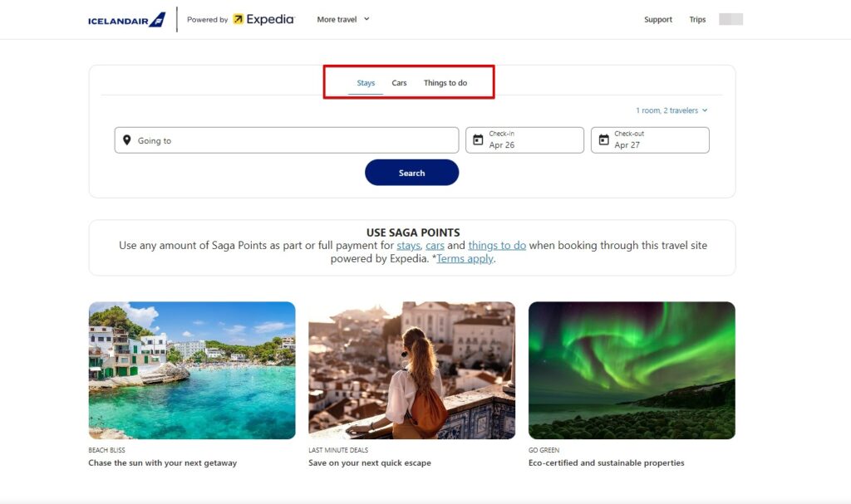The width and height of the screenshot is (851, 504).
Task: Click the account avatar placeholder
Action: (730, 18)
